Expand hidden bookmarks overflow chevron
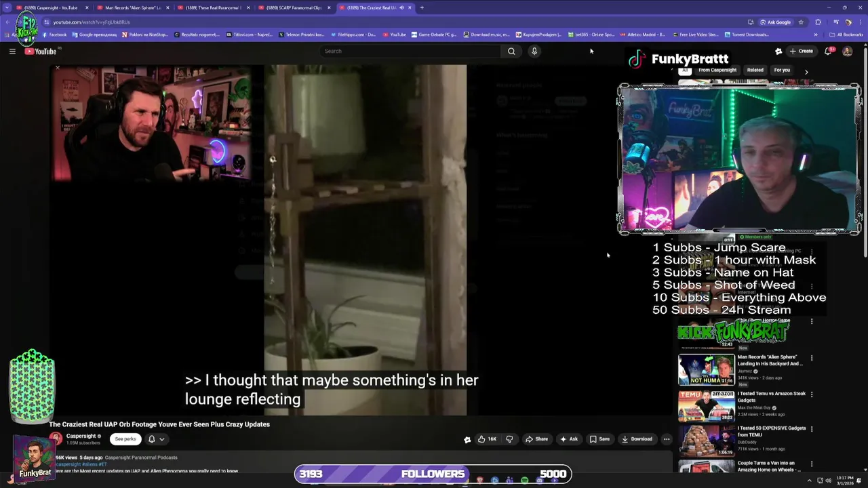 coord(816,35)
